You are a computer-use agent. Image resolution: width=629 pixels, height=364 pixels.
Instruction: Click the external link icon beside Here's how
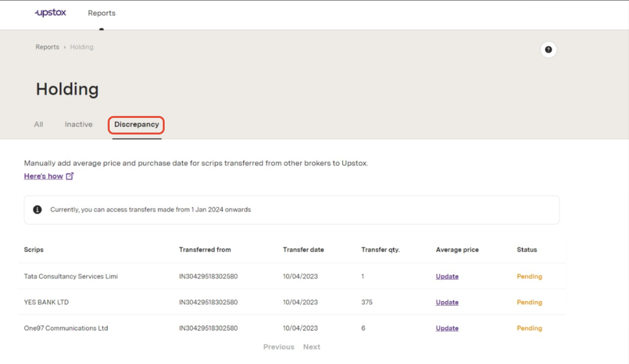coord(70,176)
